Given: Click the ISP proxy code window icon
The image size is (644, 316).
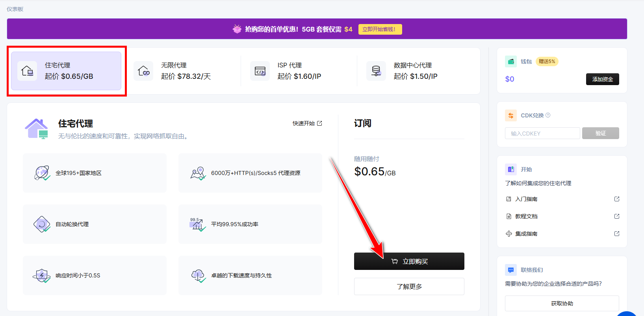Looking at the screenshot, I should pos(260,71).
